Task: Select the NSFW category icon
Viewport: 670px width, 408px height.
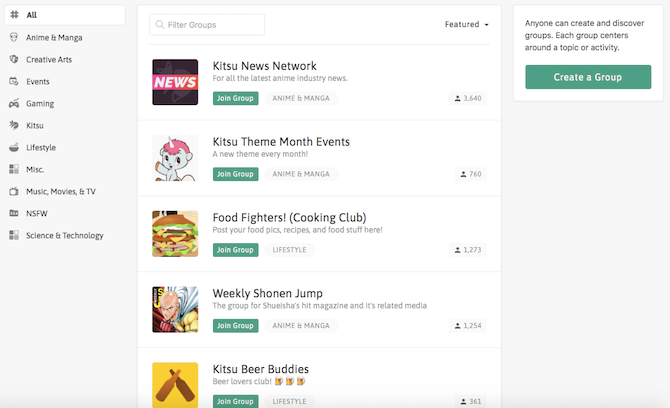Action: (x=14, y=213)
